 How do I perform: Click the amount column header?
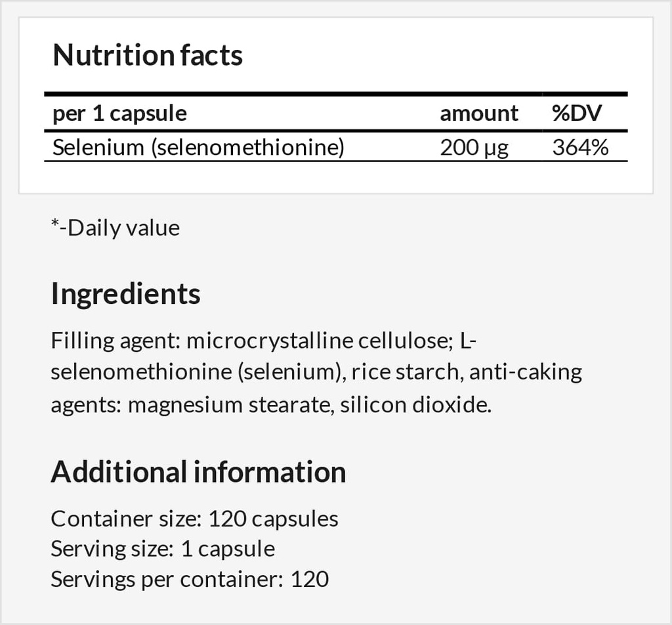[x=479, y=114]
